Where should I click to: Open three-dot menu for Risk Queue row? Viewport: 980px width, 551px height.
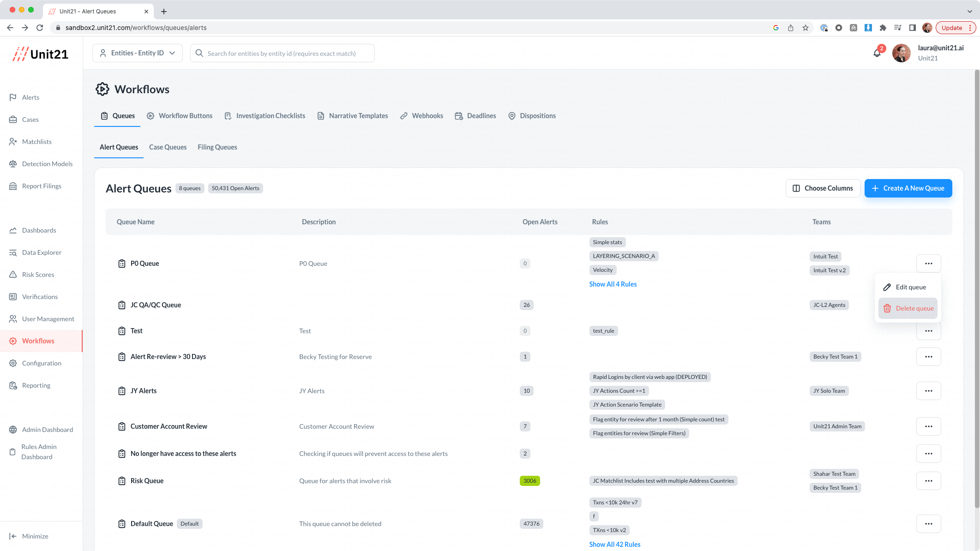click(928, 481)
